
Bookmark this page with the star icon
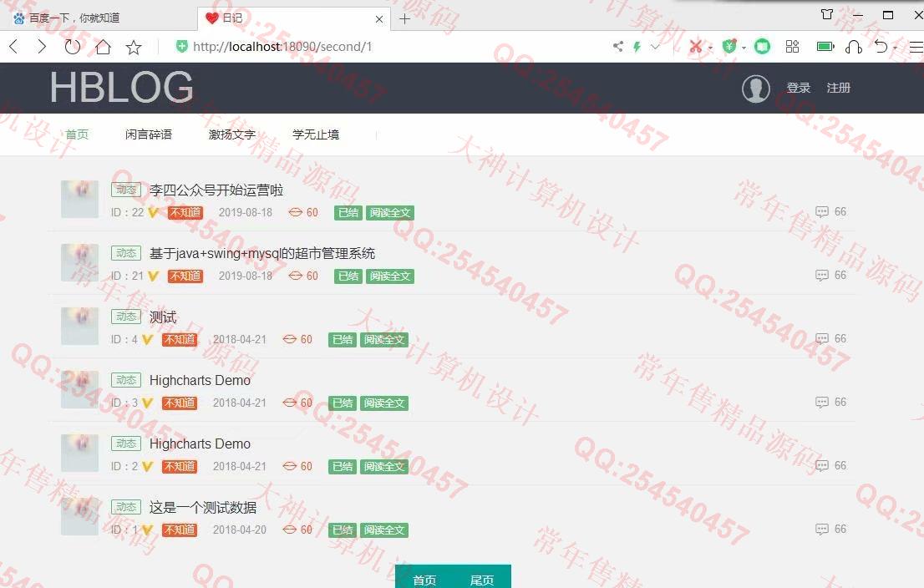tap(134, 47)
